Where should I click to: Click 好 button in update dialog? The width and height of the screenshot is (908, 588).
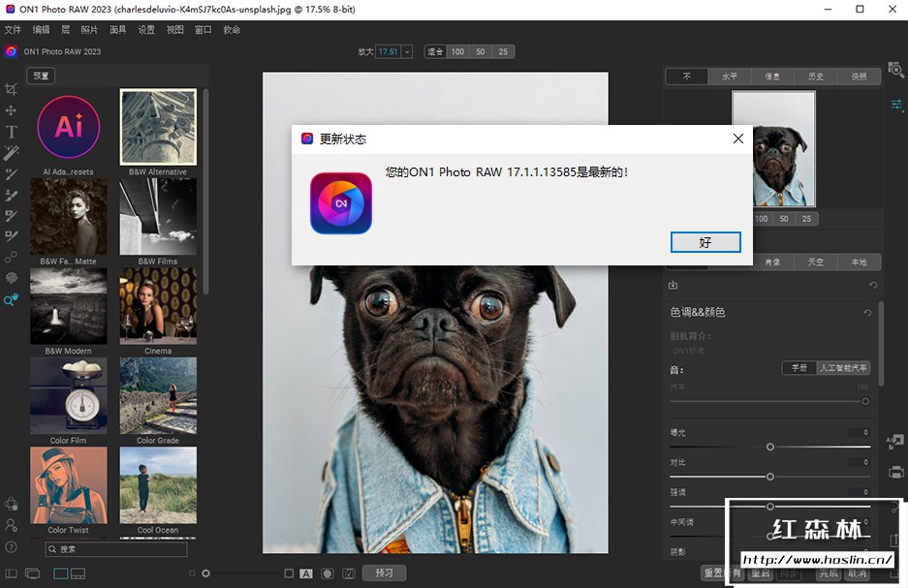point(705,242)
